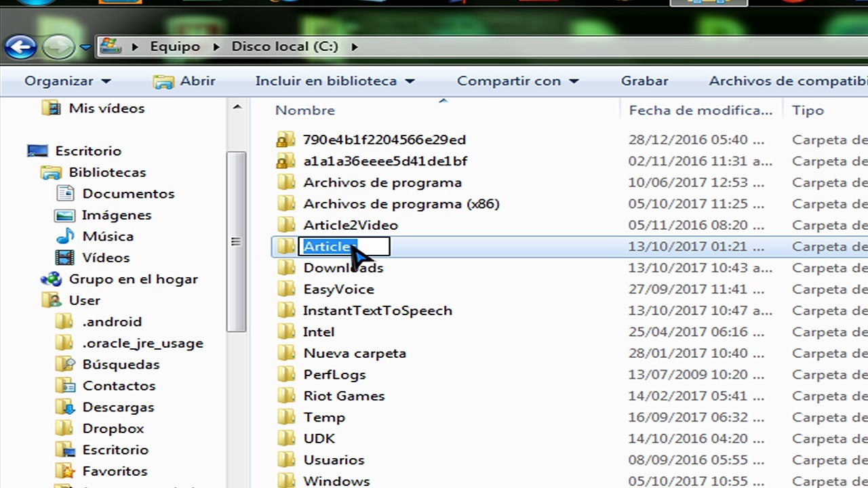Viewport: 868px width, 488px height.
Task: Select EasyVoice folder
Action: click(338, 289)
